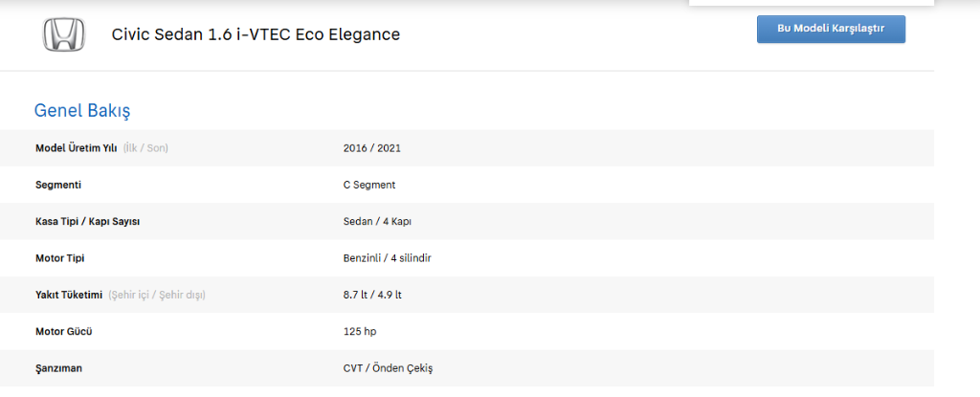
Task: Select the Yakıt Tüketimi label
Action: [x=69, y=295]
